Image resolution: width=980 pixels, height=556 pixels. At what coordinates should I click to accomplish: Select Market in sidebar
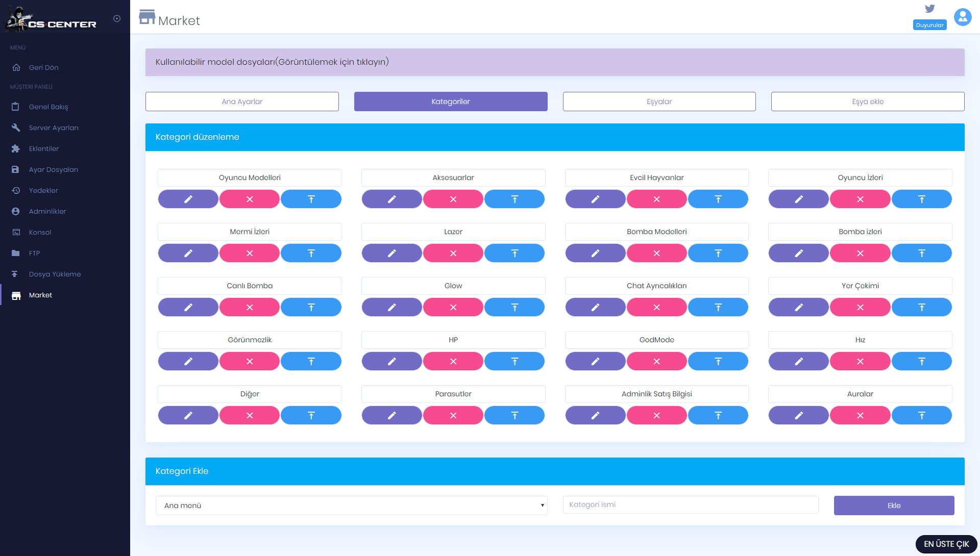(x=65, y=295)
